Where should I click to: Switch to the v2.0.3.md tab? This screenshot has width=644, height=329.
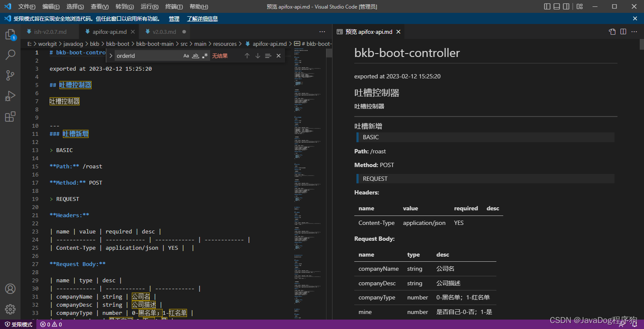pos(164,32)
